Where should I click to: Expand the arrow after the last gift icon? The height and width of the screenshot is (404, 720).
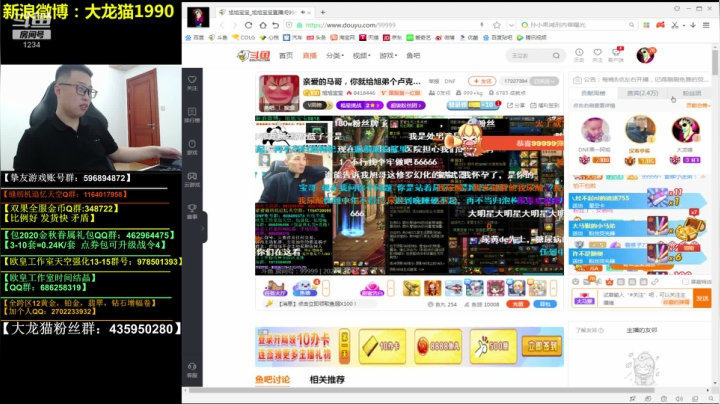pos(553,288)
